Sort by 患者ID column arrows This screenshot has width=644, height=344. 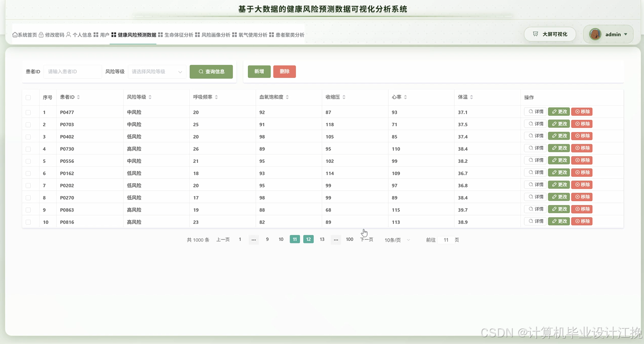(78, 97)
